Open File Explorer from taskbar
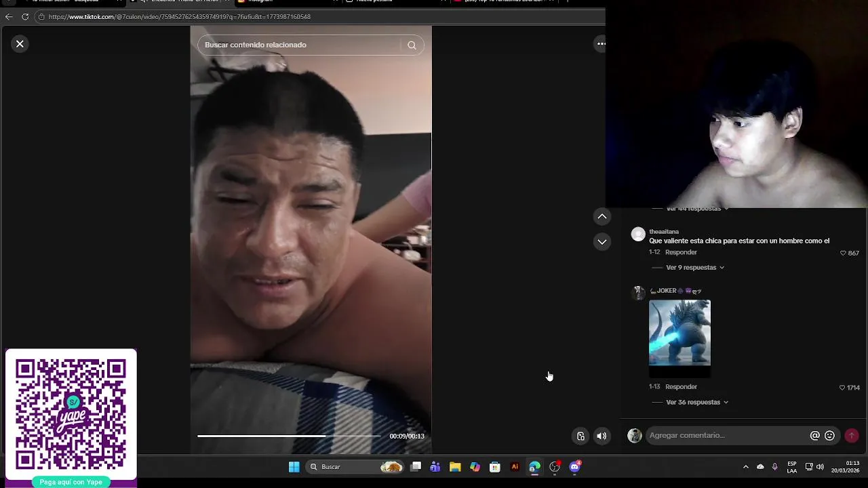Viewport: 868px width, 488px height. click(455, 467)
